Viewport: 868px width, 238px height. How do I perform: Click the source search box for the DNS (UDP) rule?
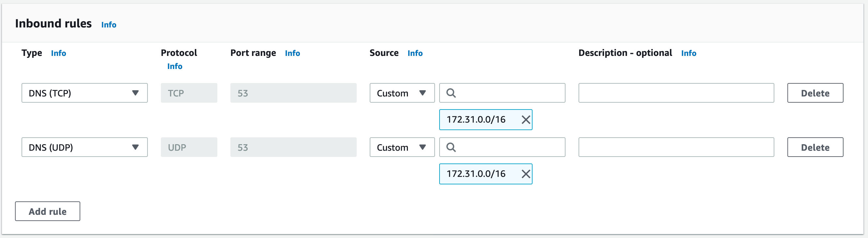(x=509, y=147)
